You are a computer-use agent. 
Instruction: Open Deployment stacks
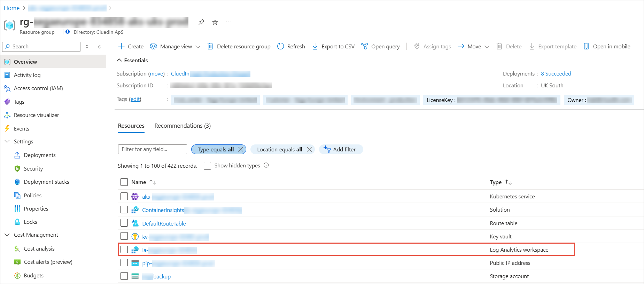tap(46, 182)
